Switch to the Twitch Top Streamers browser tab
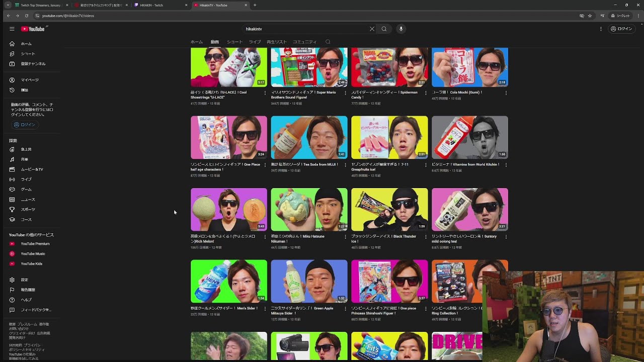The width and height of the screenshot is (644, 362). (x=41, y=5)
